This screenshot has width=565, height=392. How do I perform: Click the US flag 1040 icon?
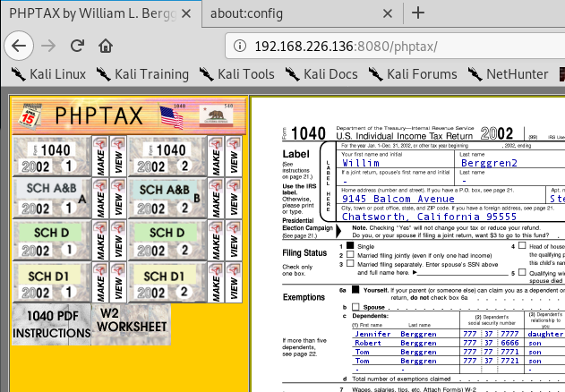click(x=173, y=116)
